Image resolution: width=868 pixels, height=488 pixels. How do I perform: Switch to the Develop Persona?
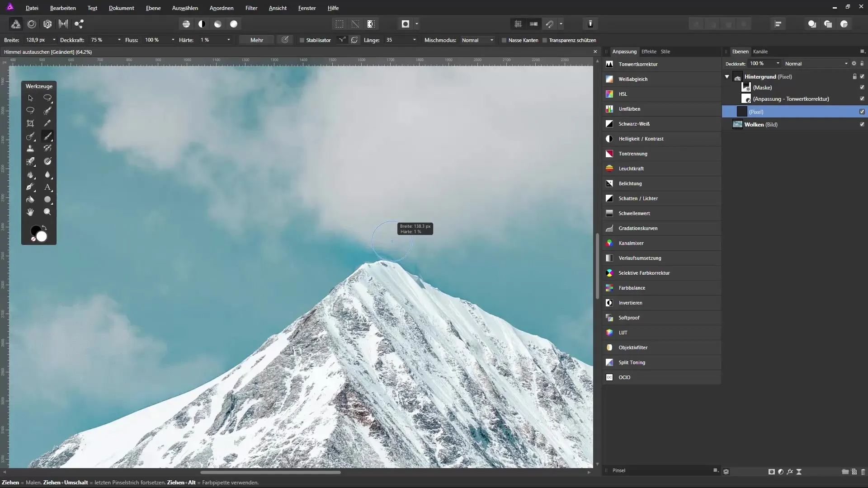point(47,24)
